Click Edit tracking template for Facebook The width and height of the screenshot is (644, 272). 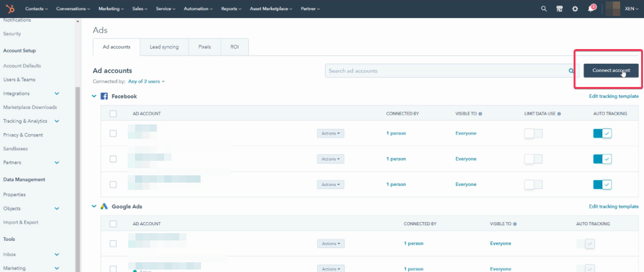614,96
